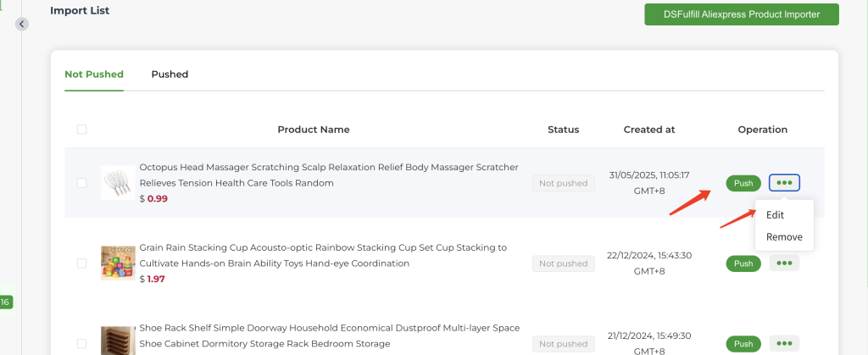
Task: Click the green 16 badge on sidebar
Action: 6,302
